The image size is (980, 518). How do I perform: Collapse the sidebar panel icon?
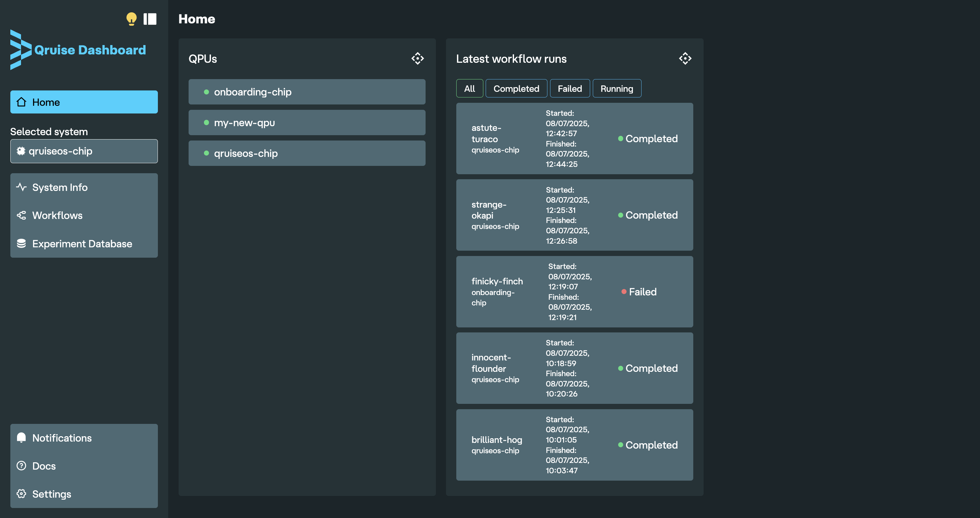pos(150,19)
